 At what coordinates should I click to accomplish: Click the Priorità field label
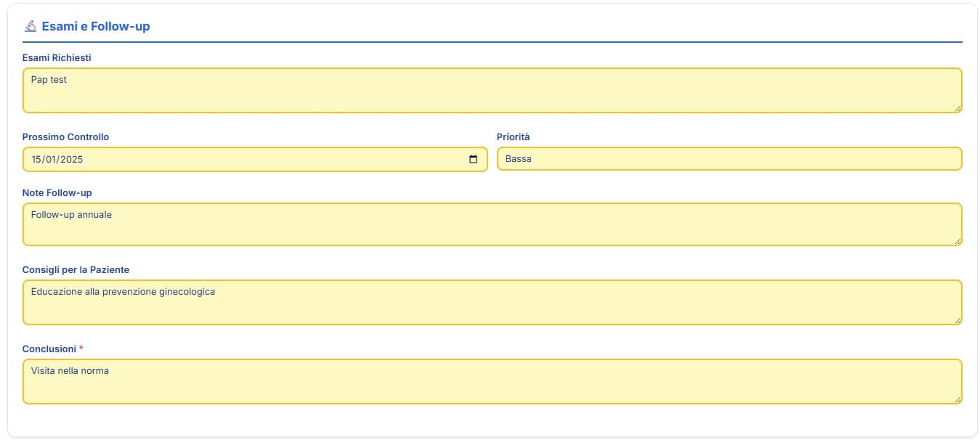click(x=513, y=137)
